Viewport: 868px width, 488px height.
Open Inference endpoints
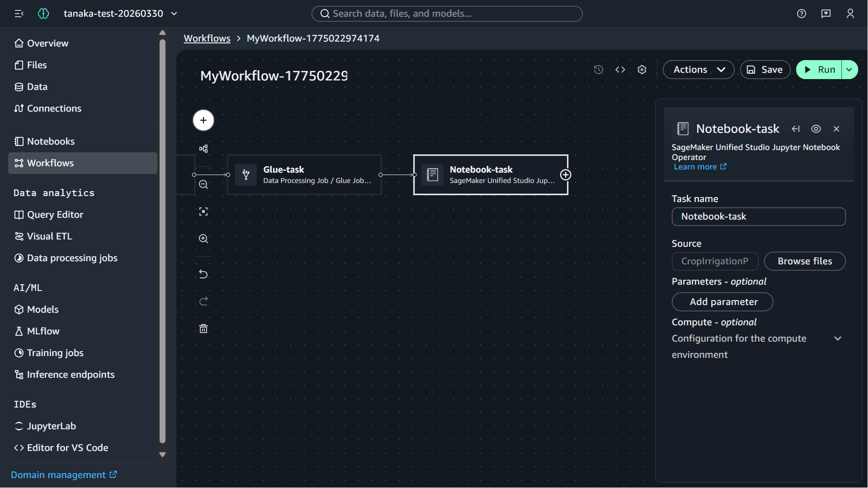[83, 375]
